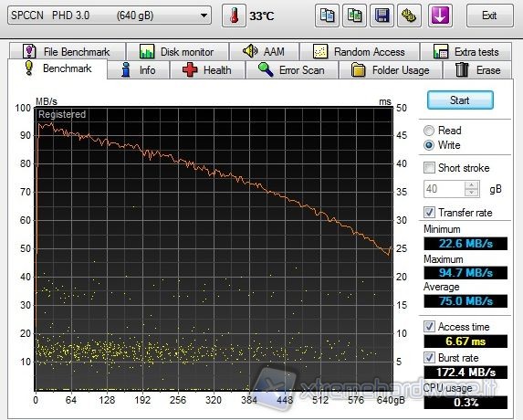
Task: Click the copy screenshot icon
Action: coord(354,16)
